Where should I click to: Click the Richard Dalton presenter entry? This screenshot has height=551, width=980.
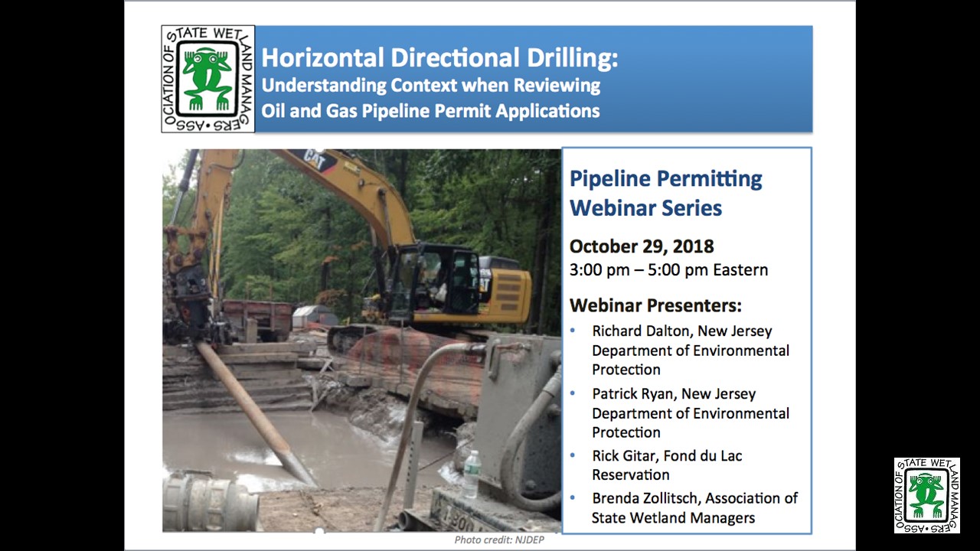[x=690, y=350]
